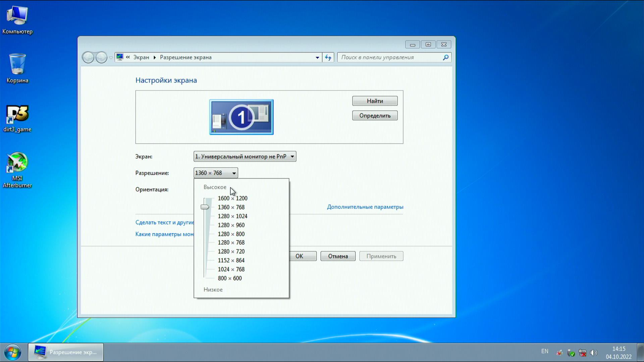The width and height of the screenshot is (644, 362).
Task: Click the refresh icon beside address bar
Action: (x=328, y=57)
